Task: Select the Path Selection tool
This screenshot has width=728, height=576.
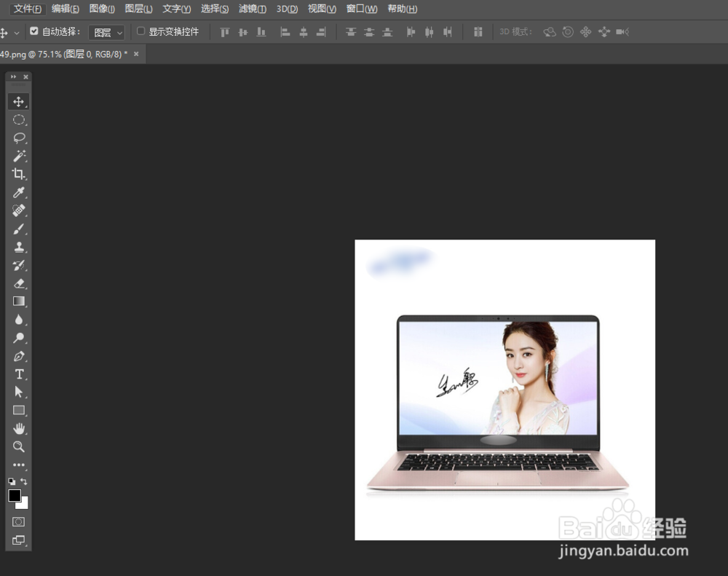Action: click(19, 392)
